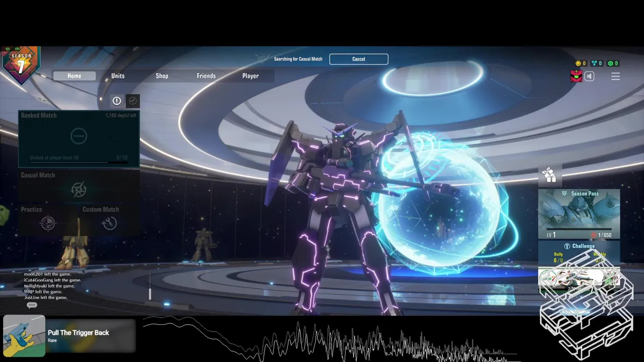Click 'Unlock at player level 10' text
The image size is (644, 362).
point(54,157)
